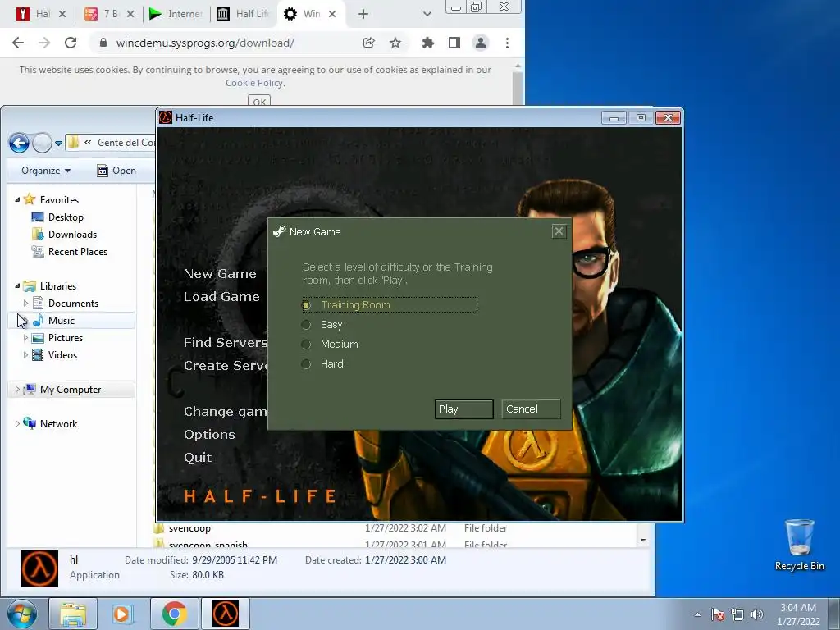Viewport: 840px width, 630px height.
Task: Reload the Chrome page
Action: point(71,43)
